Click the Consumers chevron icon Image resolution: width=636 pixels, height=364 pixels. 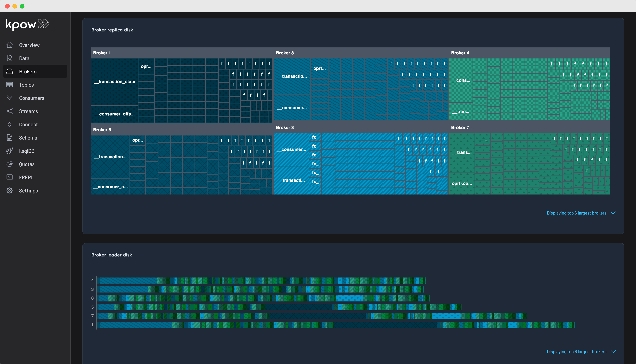click(10, 98)
